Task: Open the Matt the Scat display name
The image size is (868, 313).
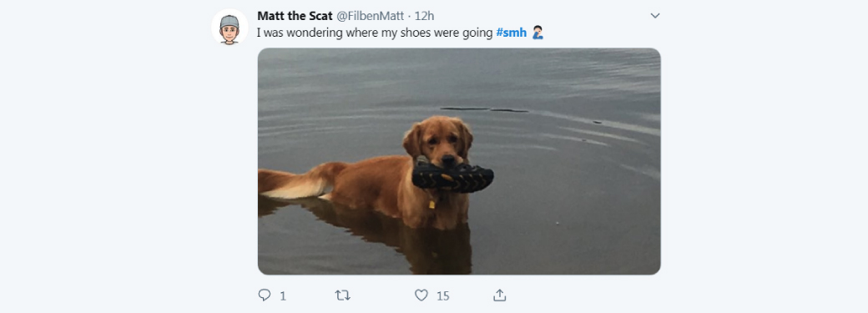Action: [x=295, y=16]
